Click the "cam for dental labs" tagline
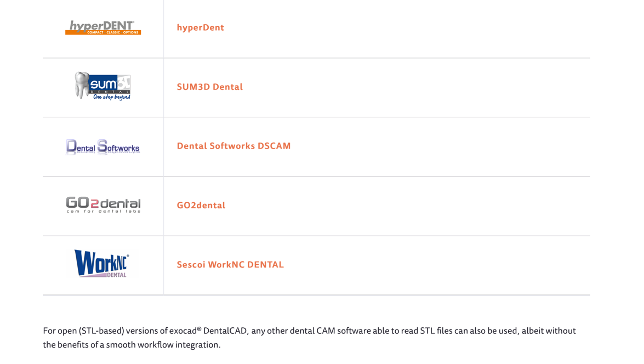The height and width of the screenshot is (364, 644). 103,211
